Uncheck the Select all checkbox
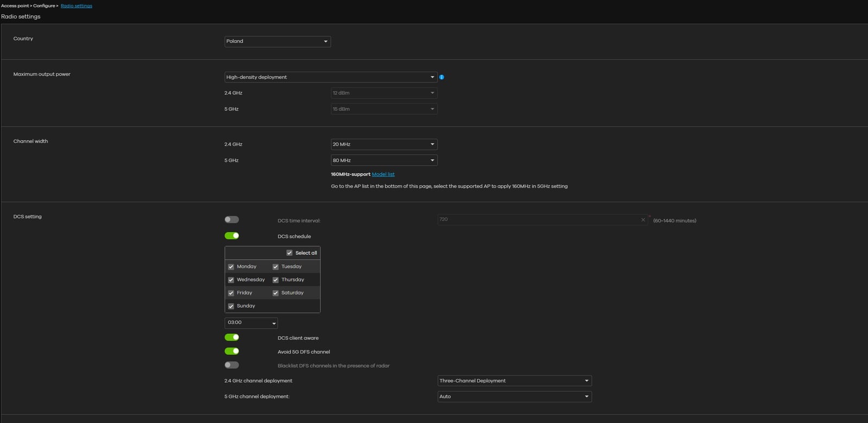The width and height of the screenshot is (868, 423). coord(289,253)
